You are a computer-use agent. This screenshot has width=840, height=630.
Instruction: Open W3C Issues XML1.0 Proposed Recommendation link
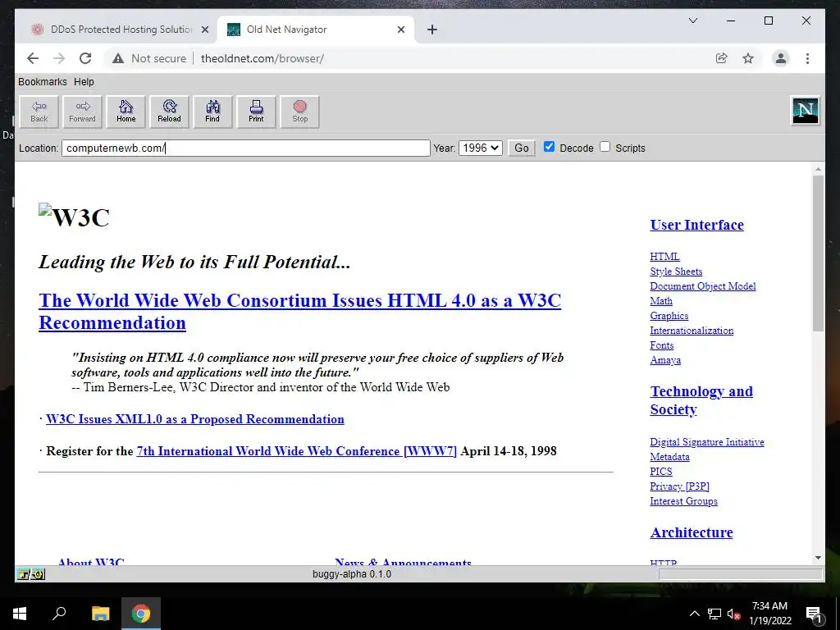195,419
